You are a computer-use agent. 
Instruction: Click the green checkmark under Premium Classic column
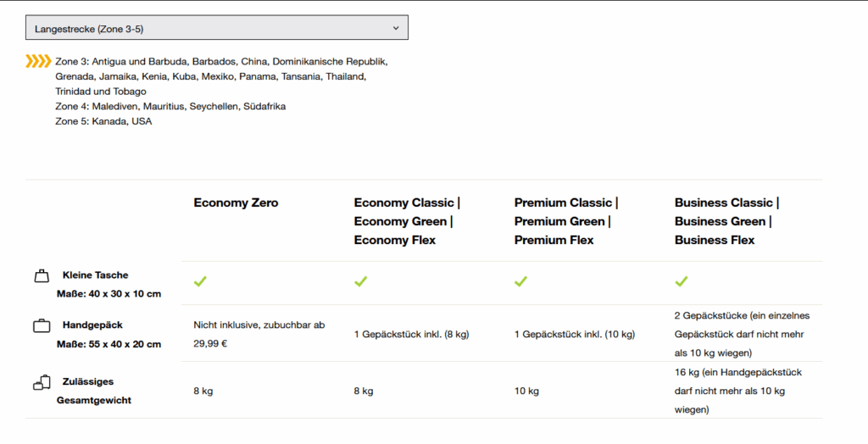520,281
